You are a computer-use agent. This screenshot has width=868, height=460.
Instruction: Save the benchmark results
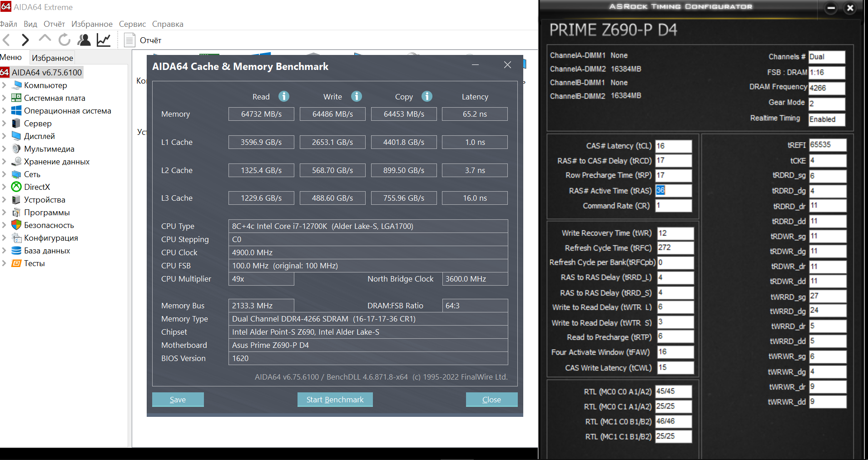click(x=178, y=400)
